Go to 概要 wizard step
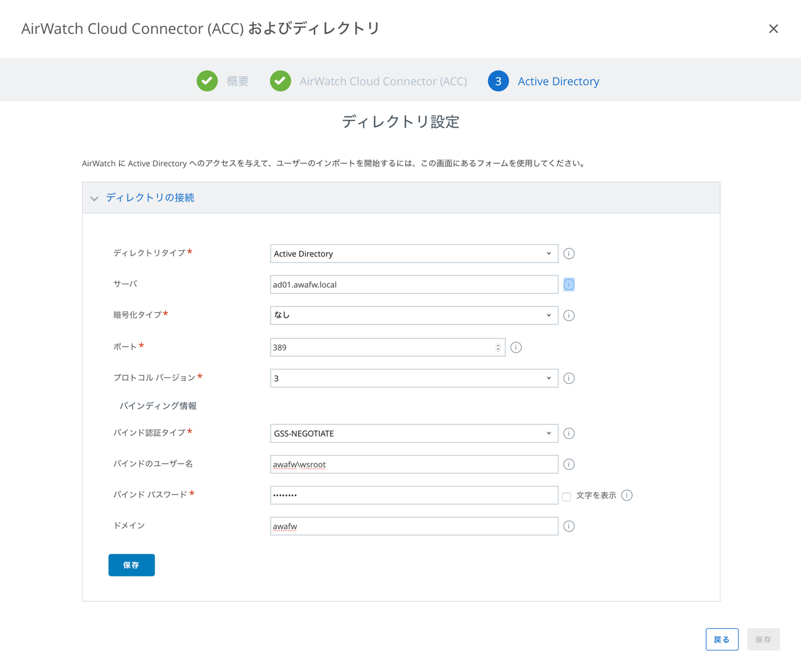 pos(237,81)
